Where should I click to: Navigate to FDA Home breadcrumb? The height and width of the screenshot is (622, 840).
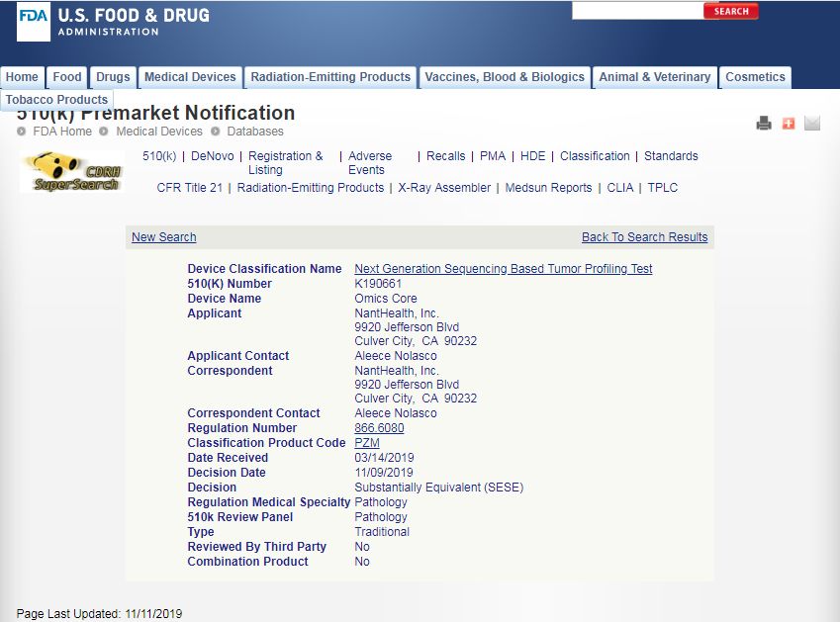tap(62, 132)
